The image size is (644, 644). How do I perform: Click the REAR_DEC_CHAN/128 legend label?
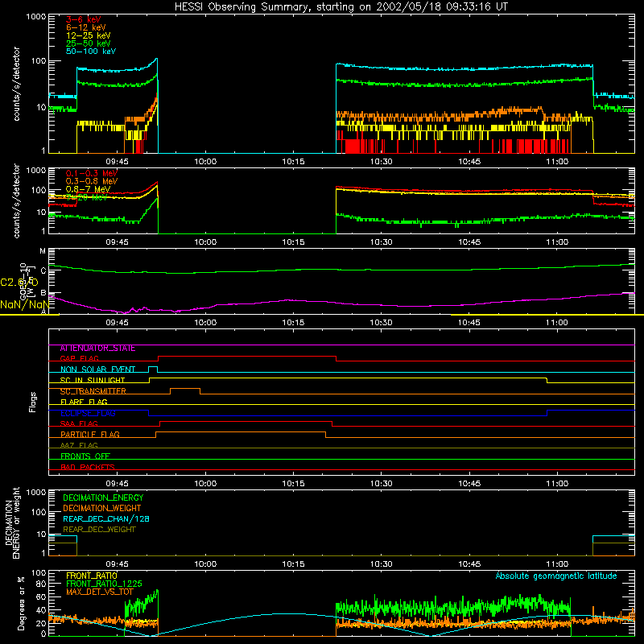point(106,519)
